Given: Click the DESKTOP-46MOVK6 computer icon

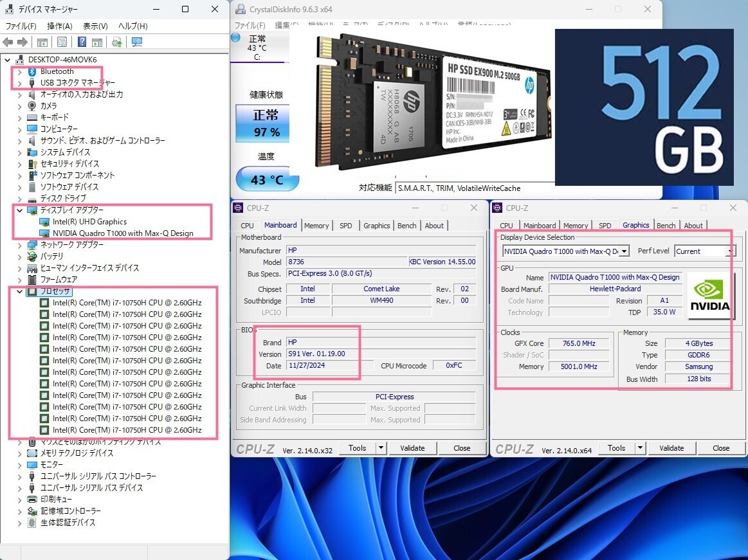Looking at the screenshot, I should pos(19,60).
